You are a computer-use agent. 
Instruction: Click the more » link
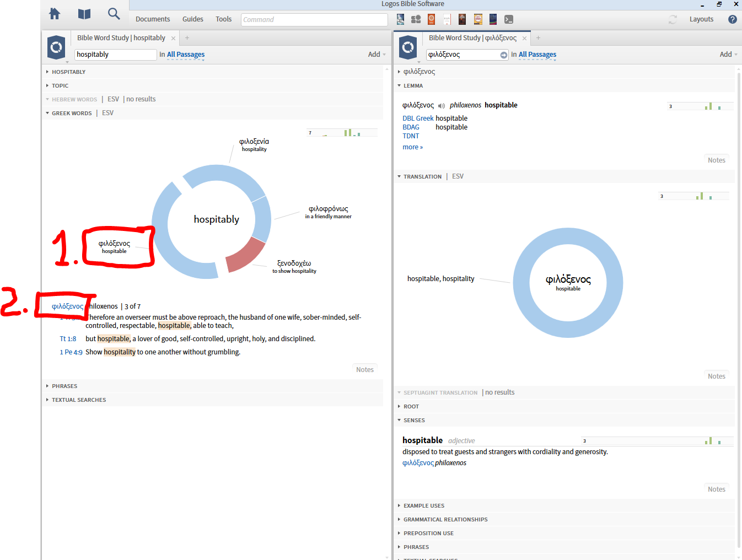pyautogui.click(x=412, y=147)
